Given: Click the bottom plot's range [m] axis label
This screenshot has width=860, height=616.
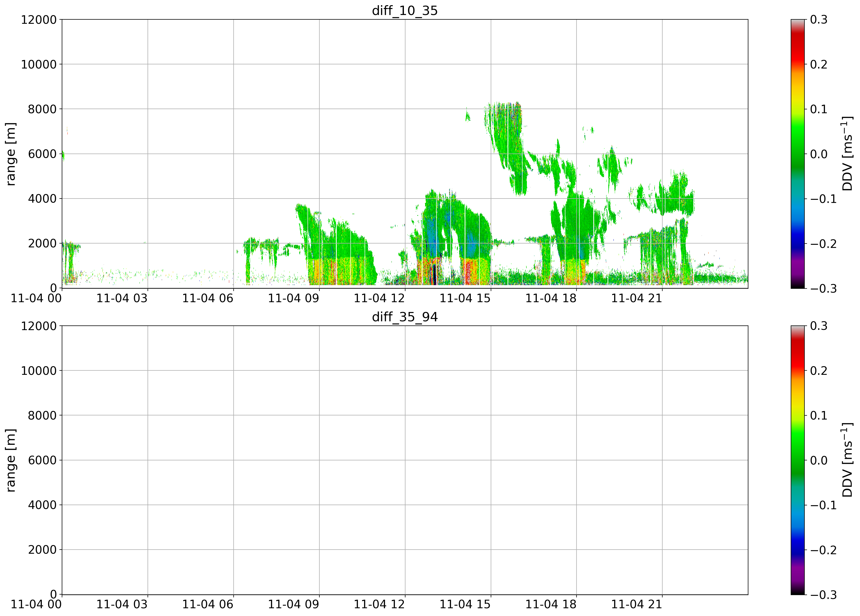Looking at the screenshot, I should pyautogui.click(x=11, y=460).
